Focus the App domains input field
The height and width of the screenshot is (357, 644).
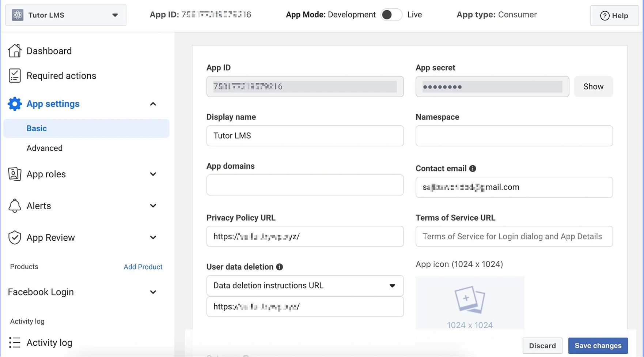305,185
